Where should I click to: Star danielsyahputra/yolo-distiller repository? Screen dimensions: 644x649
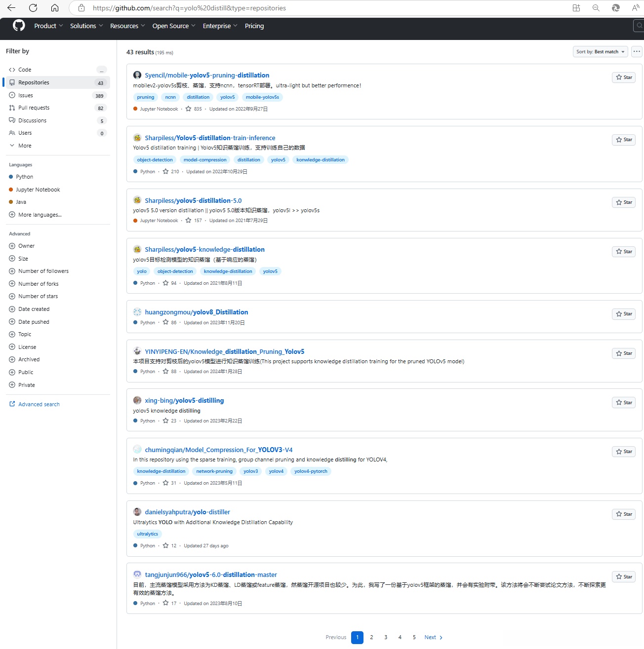[x=624, y=514]
